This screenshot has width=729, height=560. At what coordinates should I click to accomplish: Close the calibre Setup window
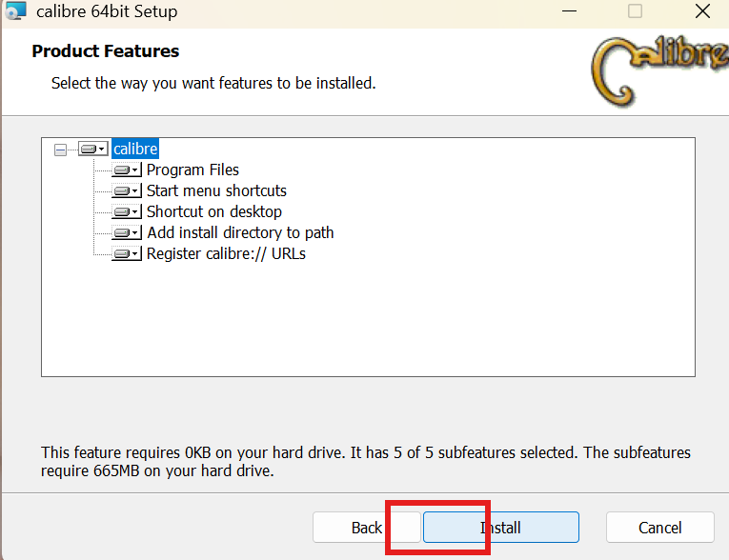pos(702,10)
